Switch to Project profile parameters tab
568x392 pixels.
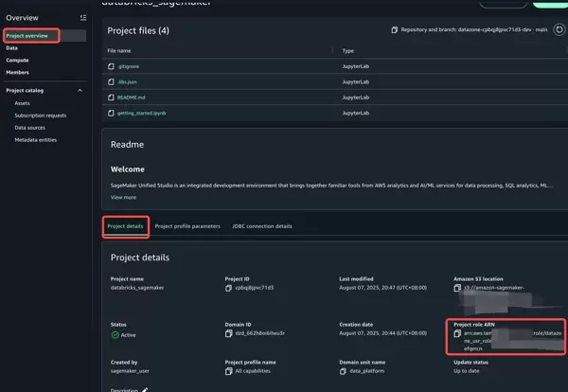pos(186,226)
